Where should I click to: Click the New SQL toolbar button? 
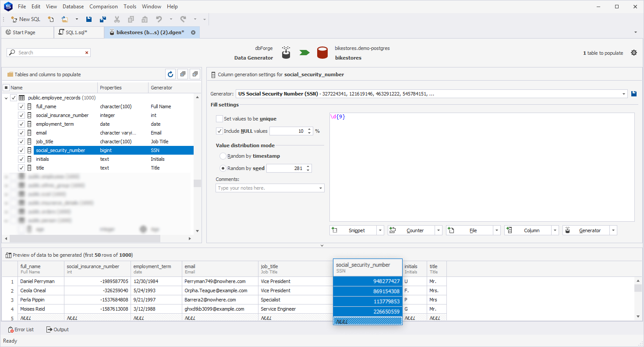coord(25,19)
